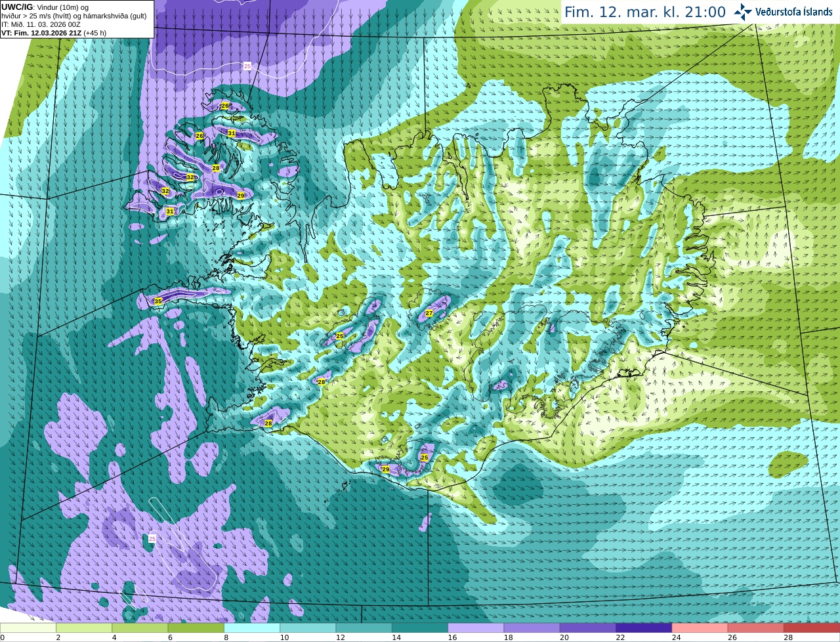Select the 'VT: Fim. 12.03.2026 21Z (+45 h)' line

point(54,33)
